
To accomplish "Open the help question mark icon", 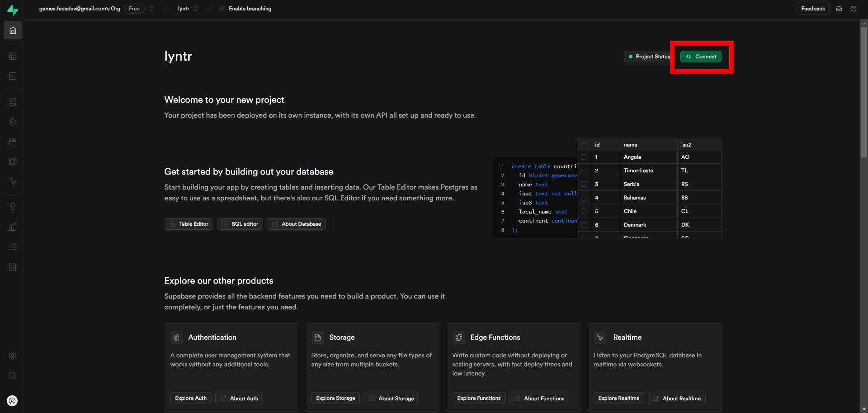I will [x=854, y=9].
